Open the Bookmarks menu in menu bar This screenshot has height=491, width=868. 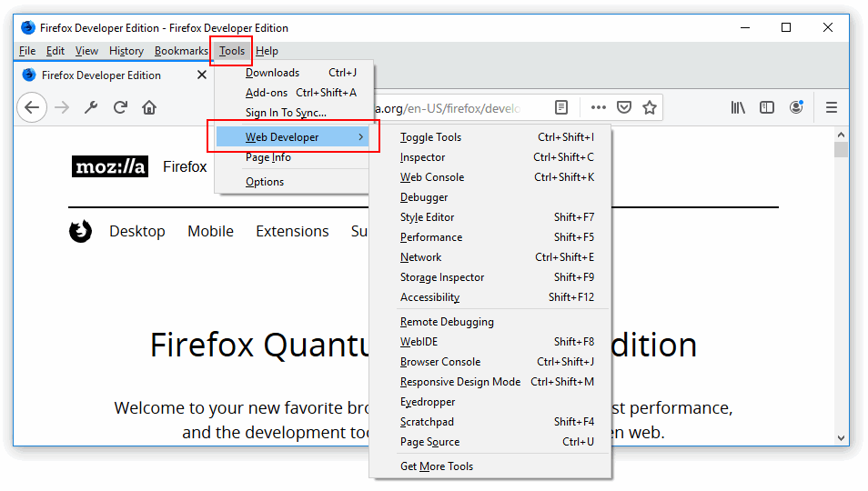[181, 51]
